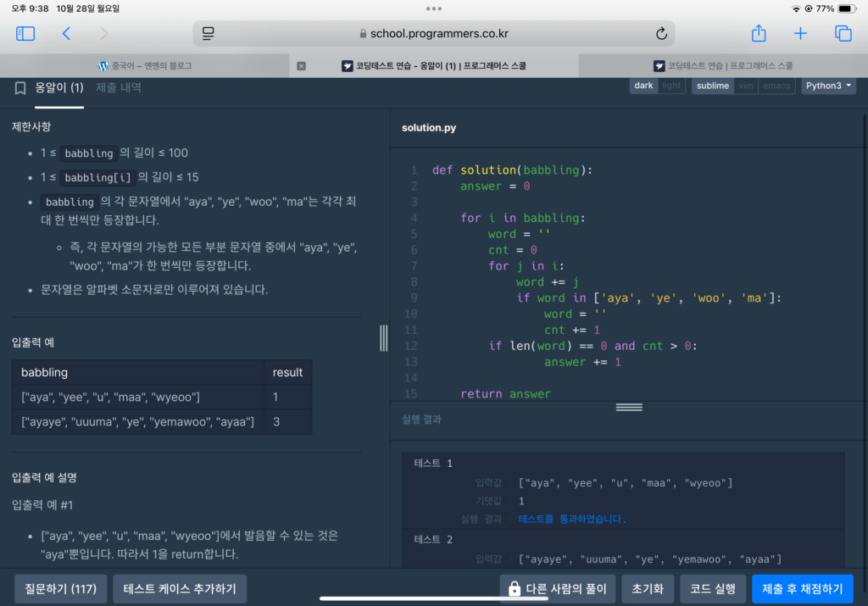Open the Safari sidebar panel icon
Image resolution: width=868 pixels, height=606 pixels.
[x=25, y=34]
